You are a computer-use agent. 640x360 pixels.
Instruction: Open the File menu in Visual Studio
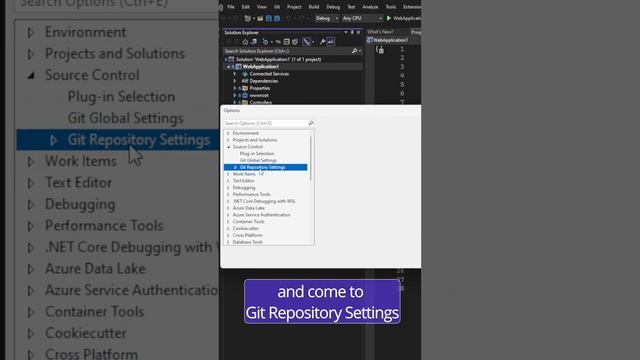[231, 7]
